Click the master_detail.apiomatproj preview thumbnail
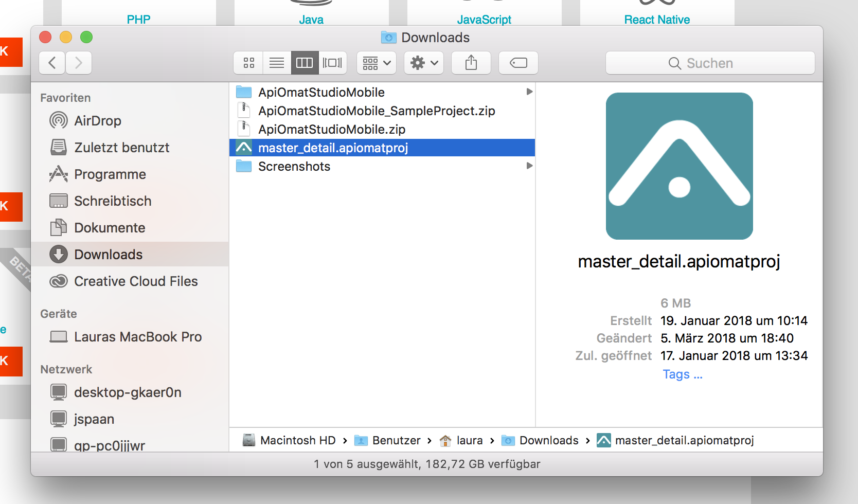The height and width of the screenshot is (504, 858). 679,166
